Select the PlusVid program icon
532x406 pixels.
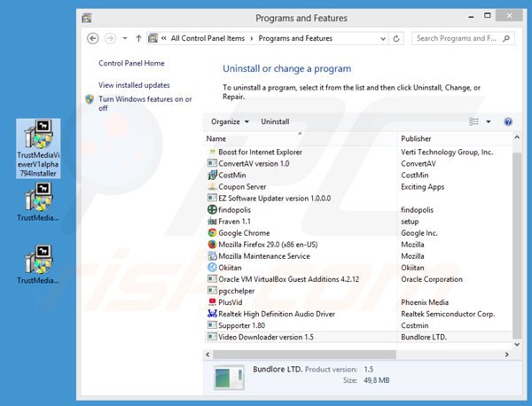212,302
